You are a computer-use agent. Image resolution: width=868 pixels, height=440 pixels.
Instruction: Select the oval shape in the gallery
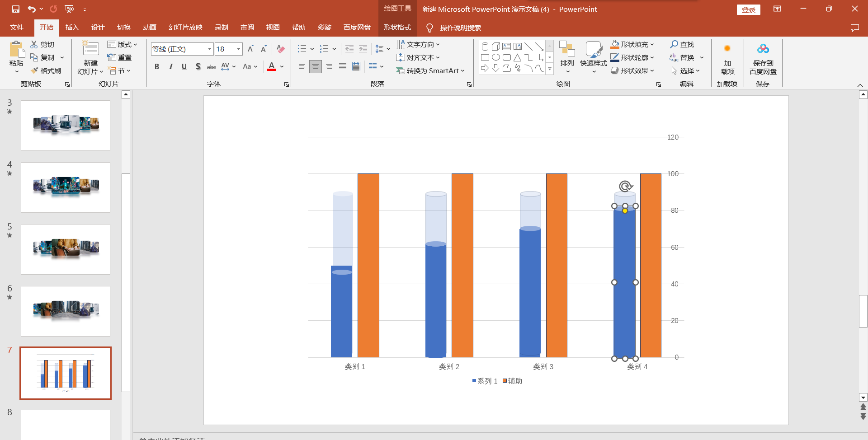click(x=496, y=57)
